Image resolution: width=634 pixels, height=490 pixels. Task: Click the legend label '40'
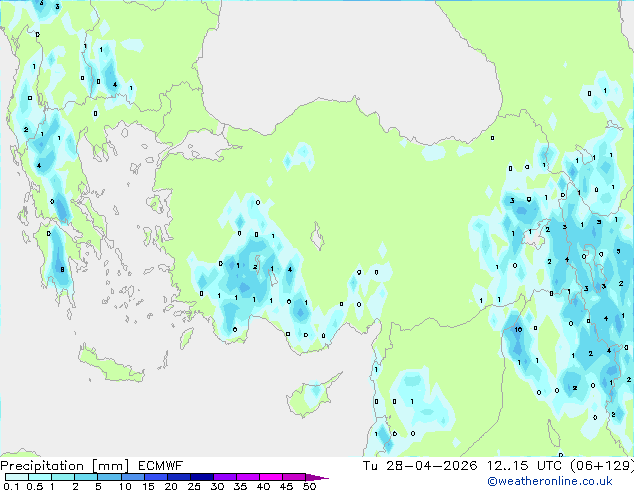click(263, 486)
